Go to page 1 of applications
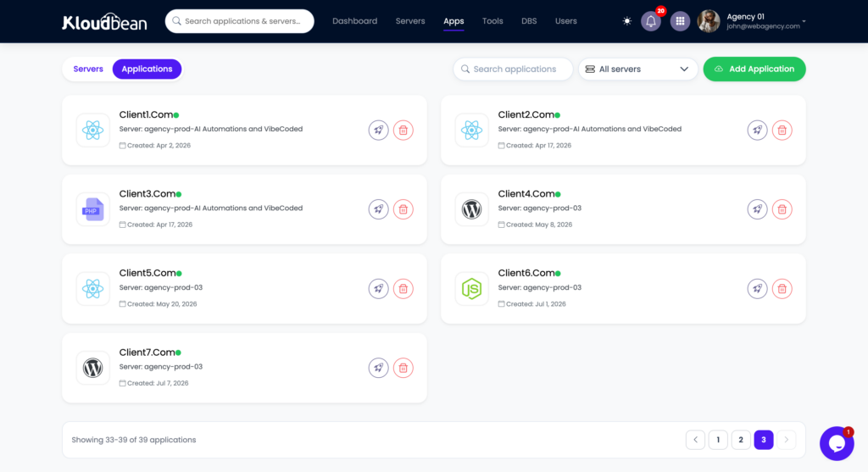Image resolution: width=868 pixels, height=472 pixels. point(718,440)
